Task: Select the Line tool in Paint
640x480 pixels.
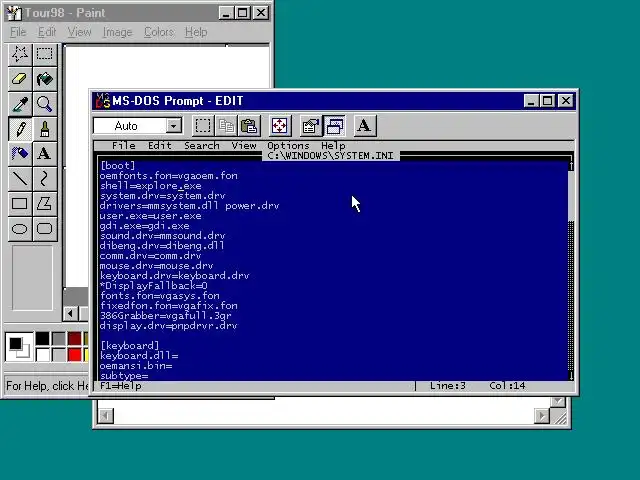Action: tap(20, 179)
